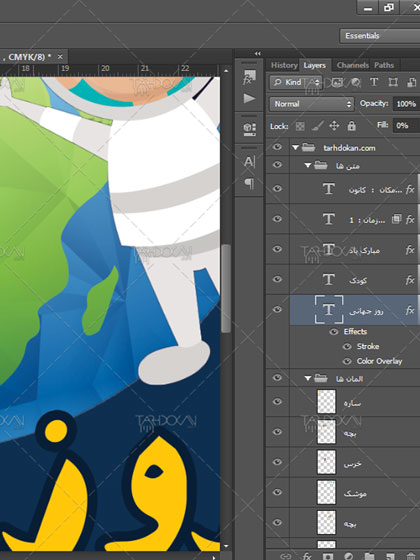This screenshot has width=420, height=560.
Task: Filter layers by pixel layers icon
Action: tap(337, 82)
